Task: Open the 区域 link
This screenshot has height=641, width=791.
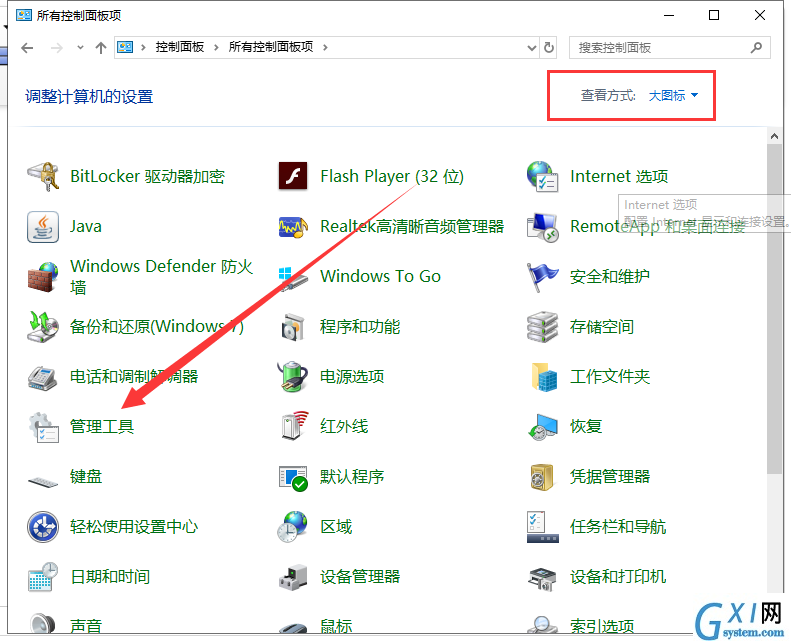Action: pos(336,527)
